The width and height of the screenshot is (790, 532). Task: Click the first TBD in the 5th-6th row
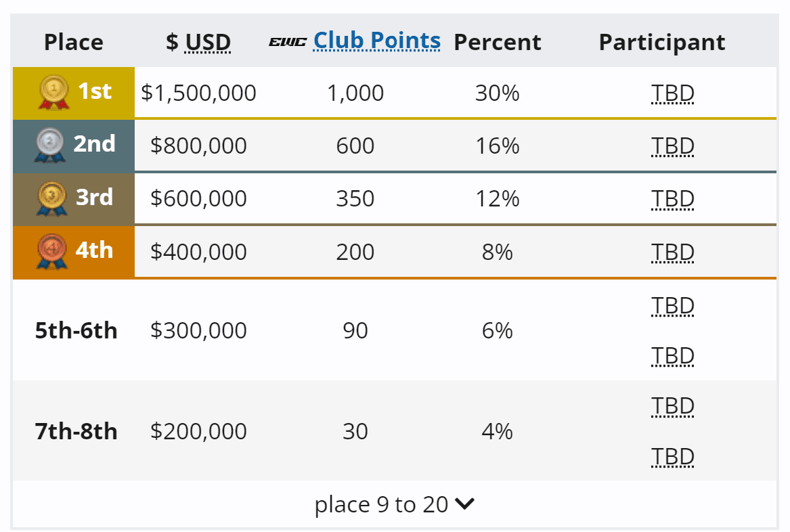click(x=673, y=306)
